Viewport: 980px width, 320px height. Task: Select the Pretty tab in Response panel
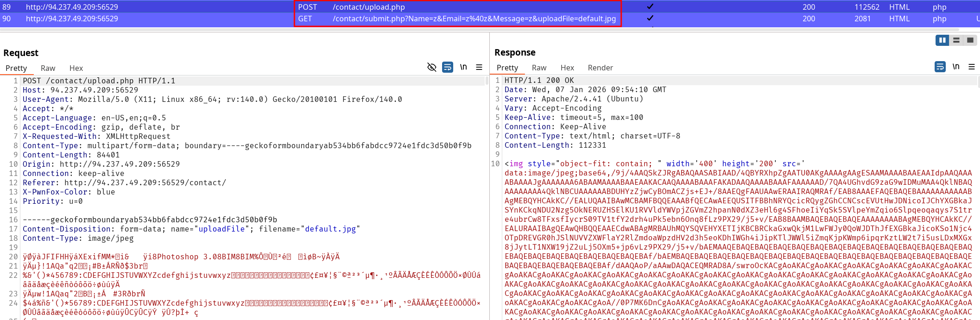coord(507,68)
